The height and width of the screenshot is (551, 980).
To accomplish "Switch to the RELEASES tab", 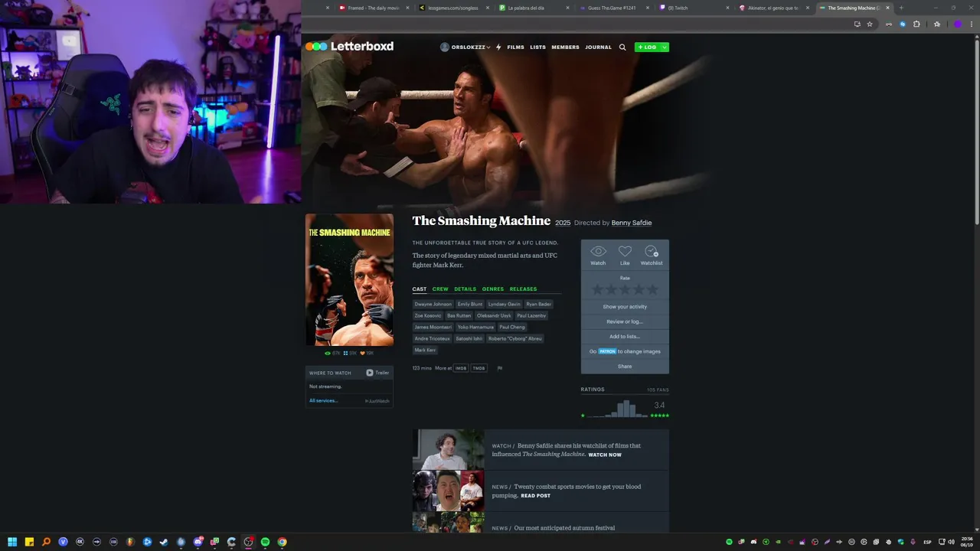I will pyautogui.click(x=523, y=289).
